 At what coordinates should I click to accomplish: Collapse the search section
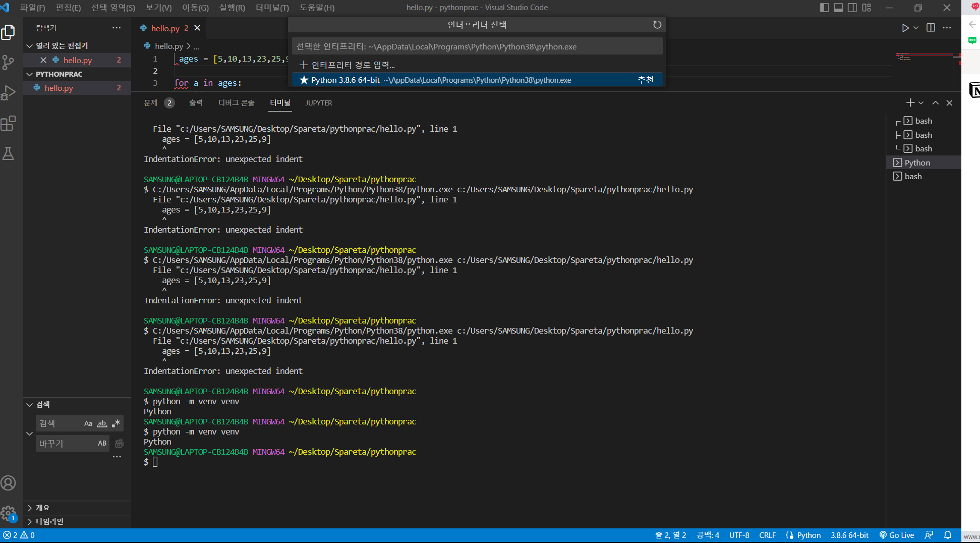pyautogui.click(x=77, y=405)
